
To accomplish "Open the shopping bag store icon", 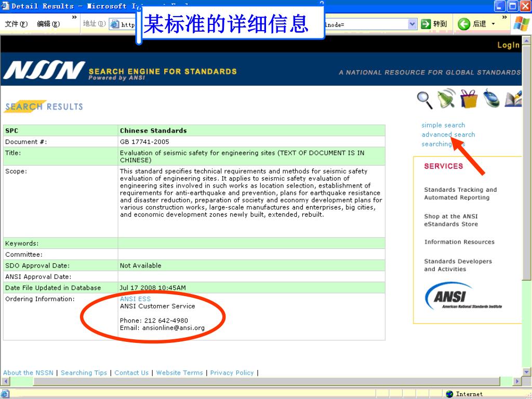I will [469, 99].
